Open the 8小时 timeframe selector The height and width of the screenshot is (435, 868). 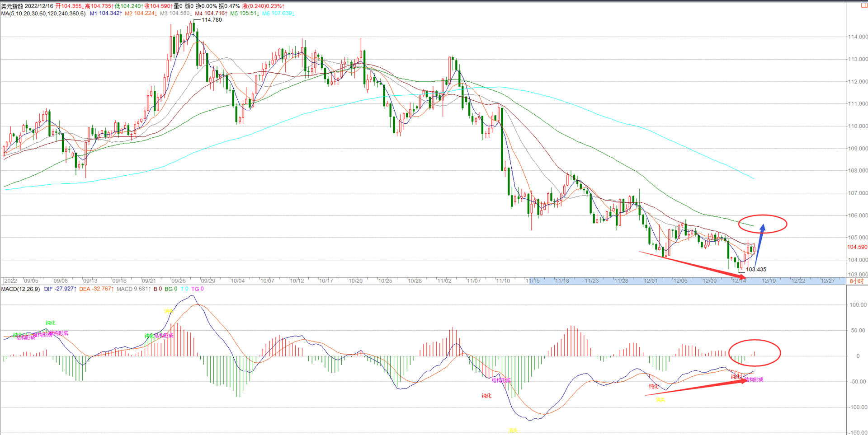coord(856,281)
